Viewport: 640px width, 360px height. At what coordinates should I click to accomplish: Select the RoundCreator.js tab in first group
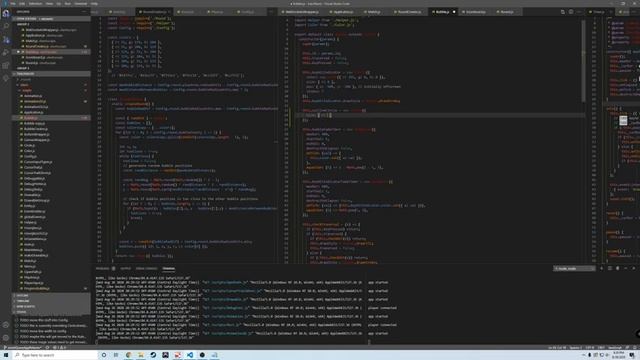pos(154,12)
